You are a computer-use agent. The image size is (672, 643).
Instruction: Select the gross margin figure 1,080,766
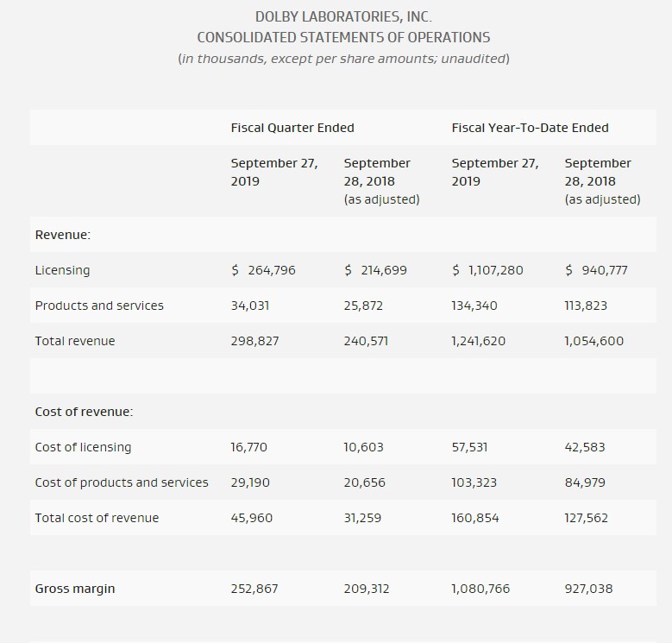click(480, 589)
